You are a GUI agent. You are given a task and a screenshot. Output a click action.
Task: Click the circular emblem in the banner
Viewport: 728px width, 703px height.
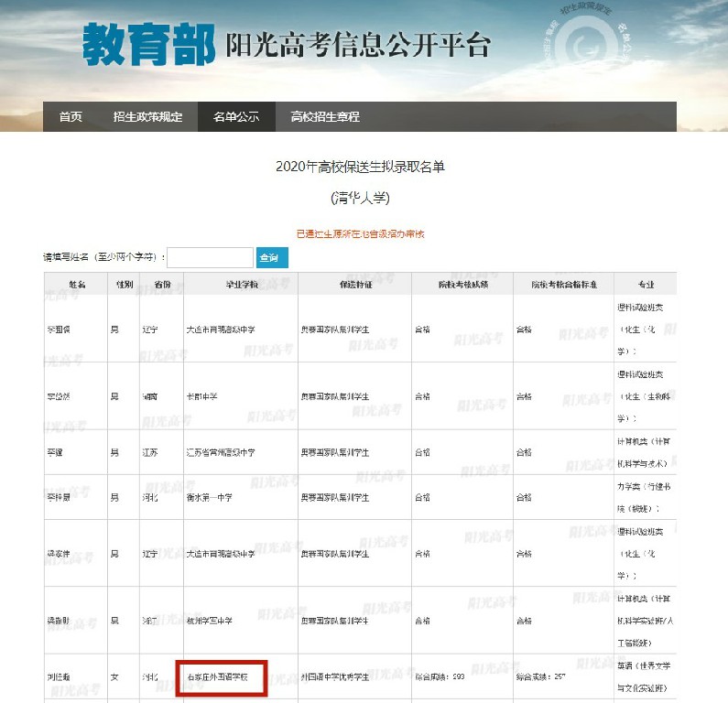[x=588, y=42]
